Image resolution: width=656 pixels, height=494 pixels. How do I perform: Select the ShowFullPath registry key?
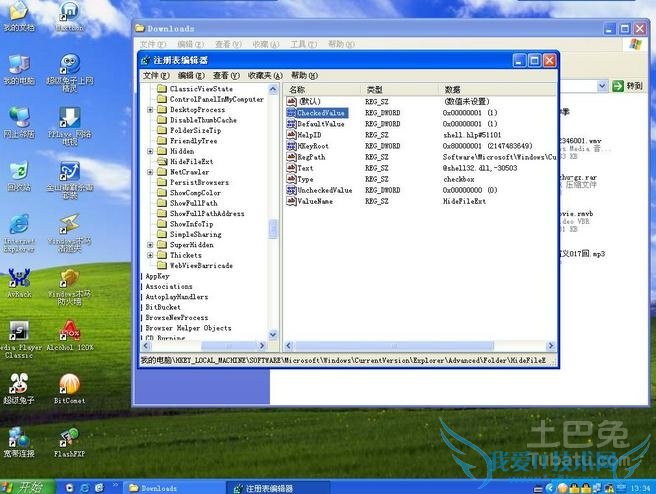pos(194,203)
